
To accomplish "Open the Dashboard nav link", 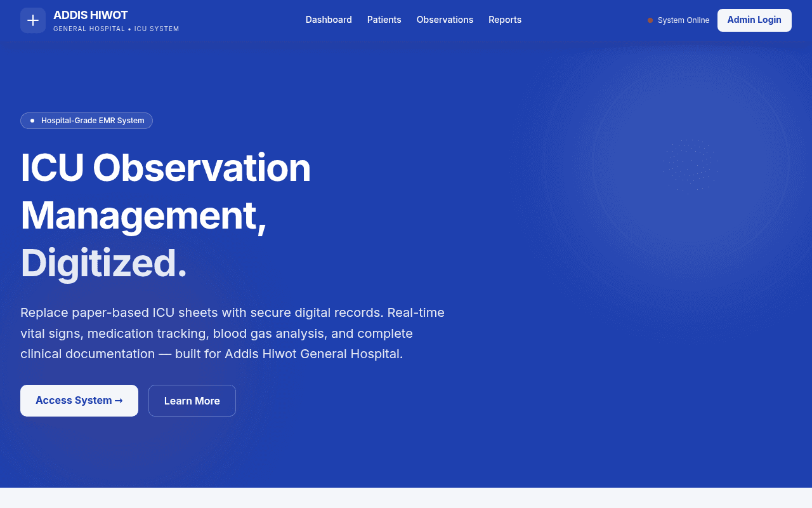I will click(x=329, y=20).
